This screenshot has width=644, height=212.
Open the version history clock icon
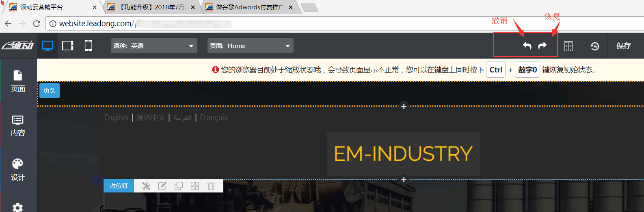(594, 46)
